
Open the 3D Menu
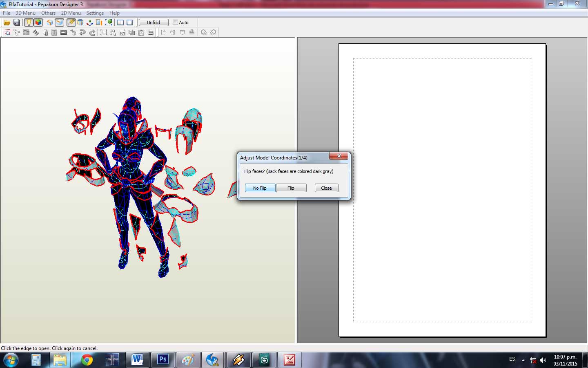click(26, 13)
